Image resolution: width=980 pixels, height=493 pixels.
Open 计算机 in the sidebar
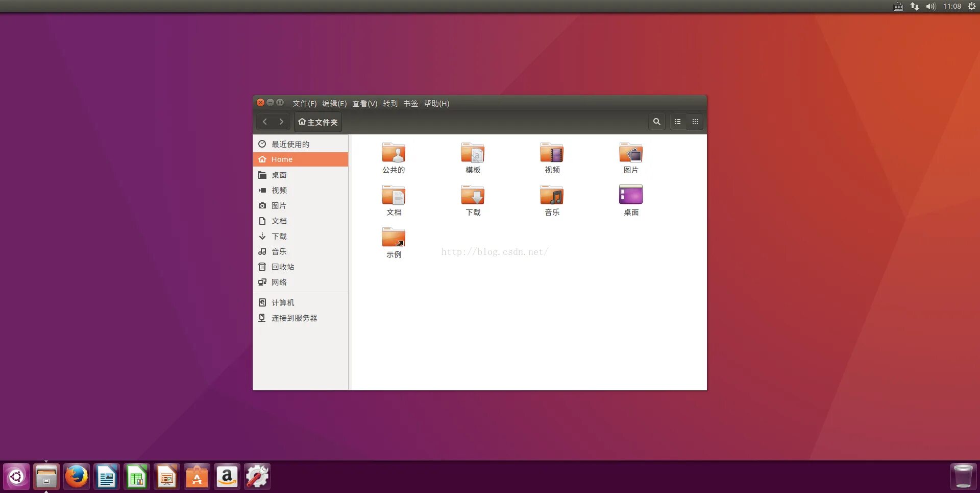click(x=301, y=302)
